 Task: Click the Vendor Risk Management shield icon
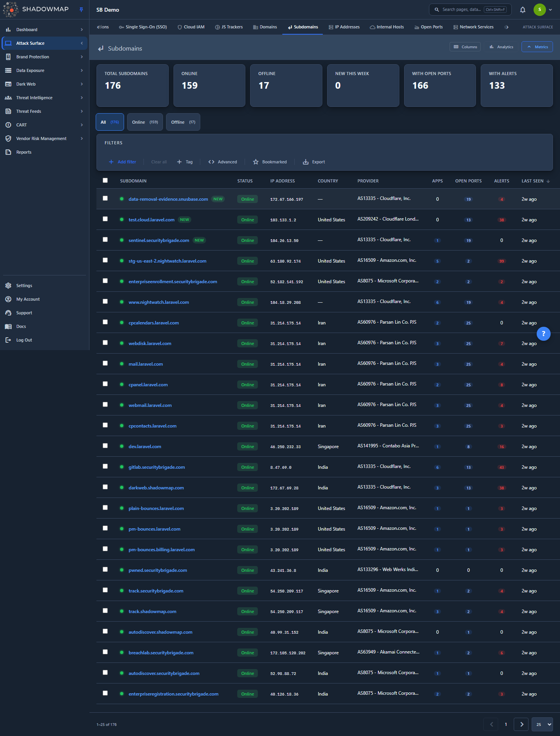point(8,138)
